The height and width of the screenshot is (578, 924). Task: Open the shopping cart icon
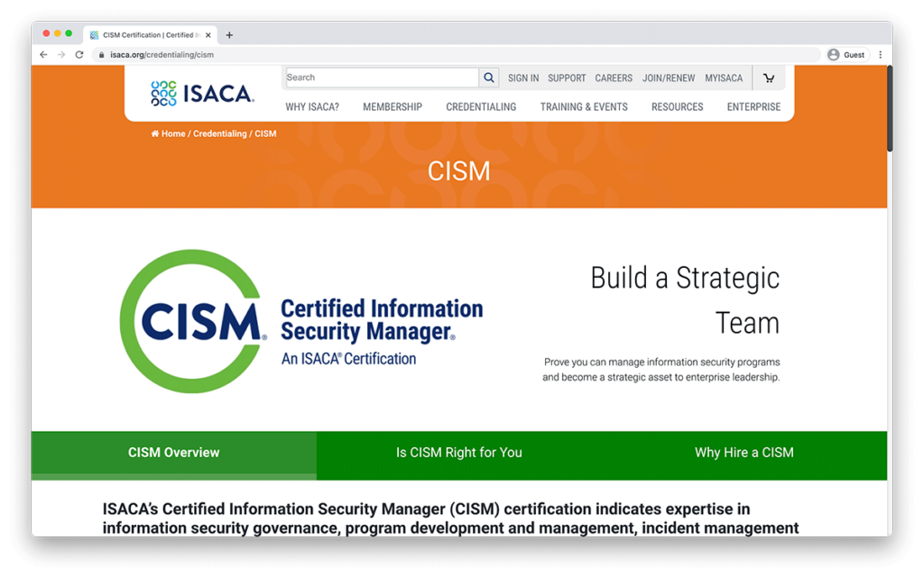[x=769, y=78]
